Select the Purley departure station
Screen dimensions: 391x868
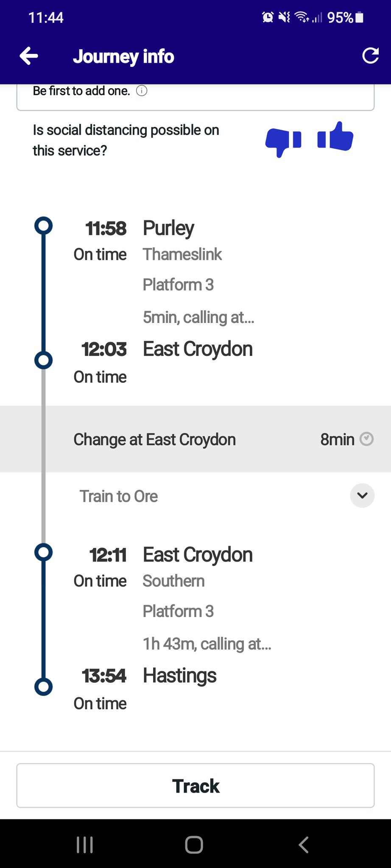[168, 228]
